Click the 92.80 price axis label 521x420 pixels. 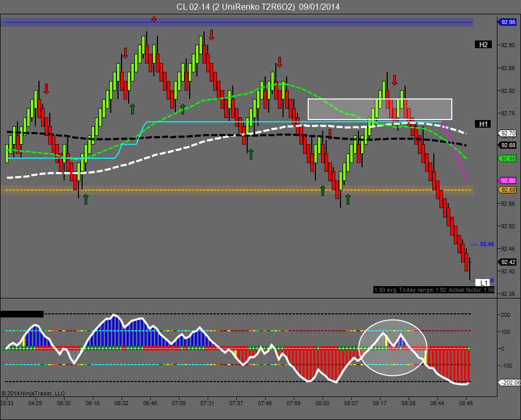(x=508, y=90)
